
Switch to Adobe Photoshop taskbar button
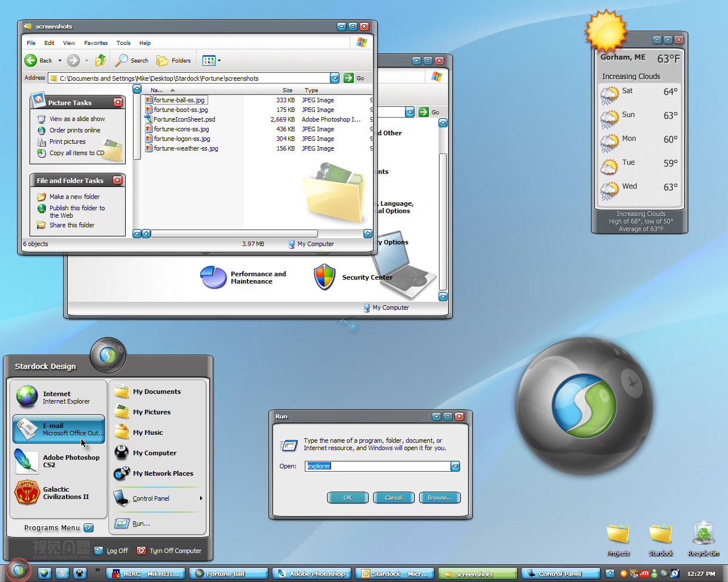(x=312, y=573)
